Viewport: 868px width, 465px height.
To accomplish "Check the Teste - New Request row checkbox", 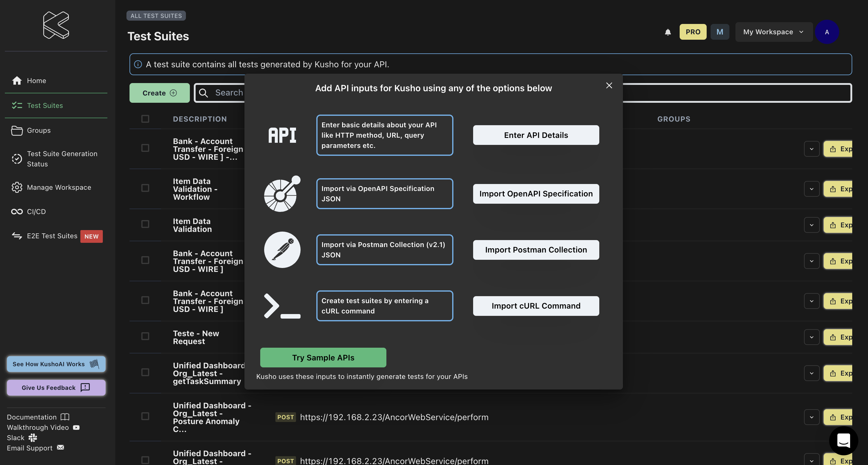I will pos(145,336).
